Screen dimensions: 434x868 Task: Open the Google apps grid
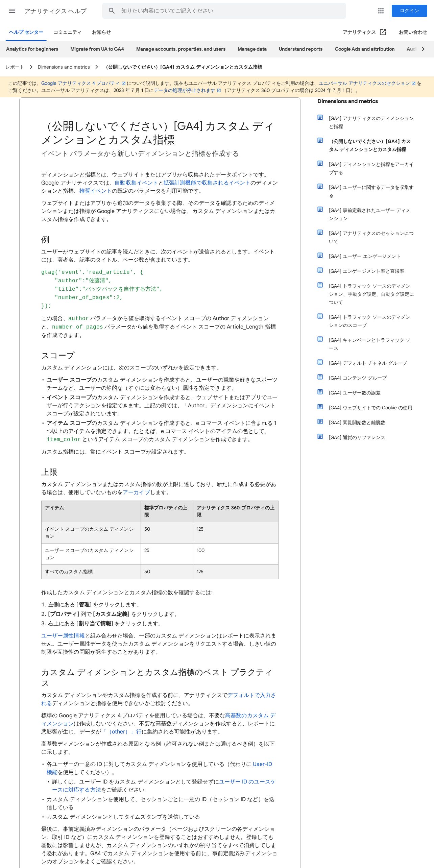click(x=381, y=11)
